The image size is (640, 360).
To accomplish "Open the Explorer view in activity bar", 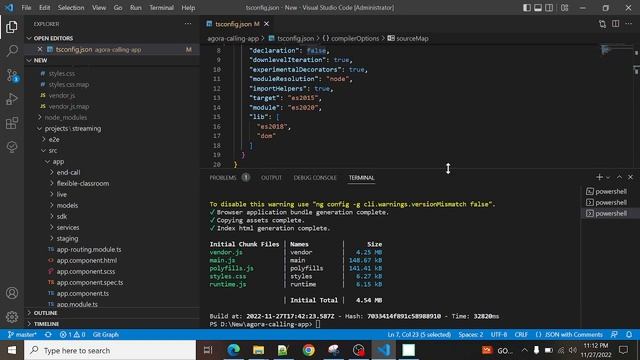I will point(12,27).
